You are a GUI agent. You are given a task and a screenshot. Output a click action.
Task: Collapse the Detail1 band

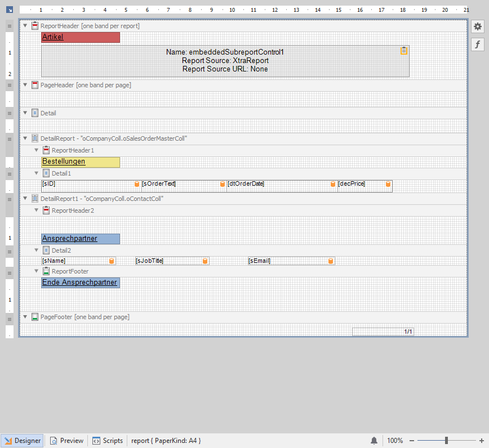coord(37,173)
